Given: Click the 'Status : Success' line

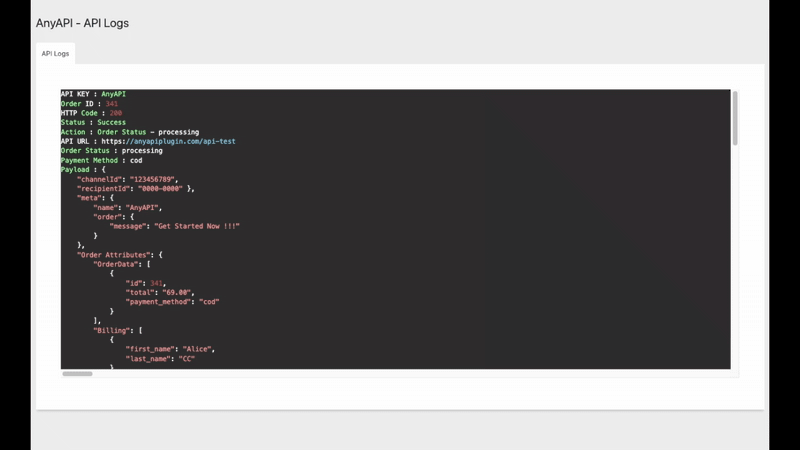Looking at the screenshot, I should pos(93,122).
